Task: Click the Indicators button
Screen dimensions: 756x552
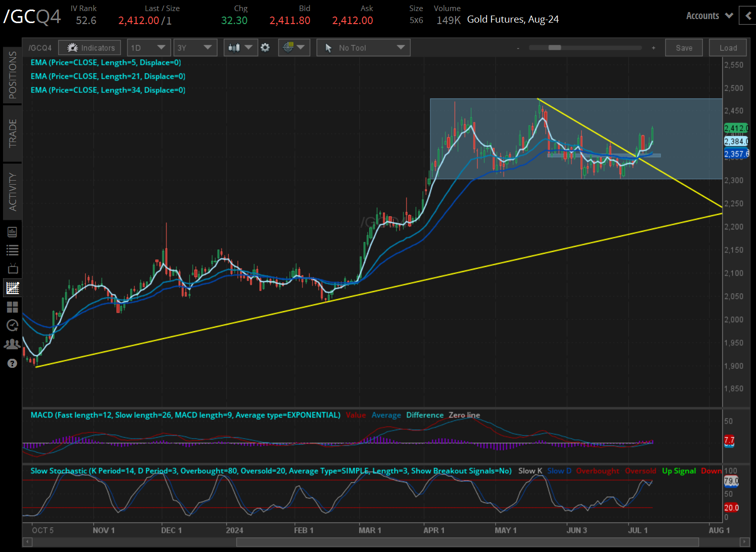Action: click(90, 48)
